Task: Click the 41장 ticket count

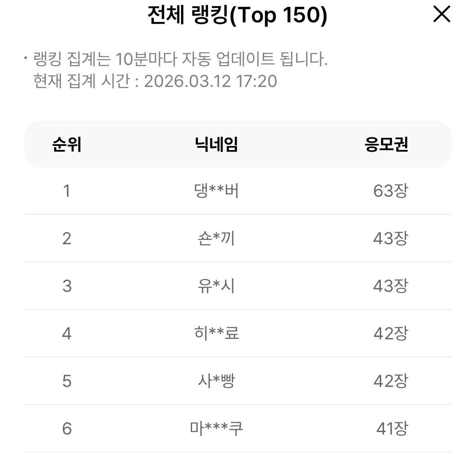Action: click(x=391, y=428)
